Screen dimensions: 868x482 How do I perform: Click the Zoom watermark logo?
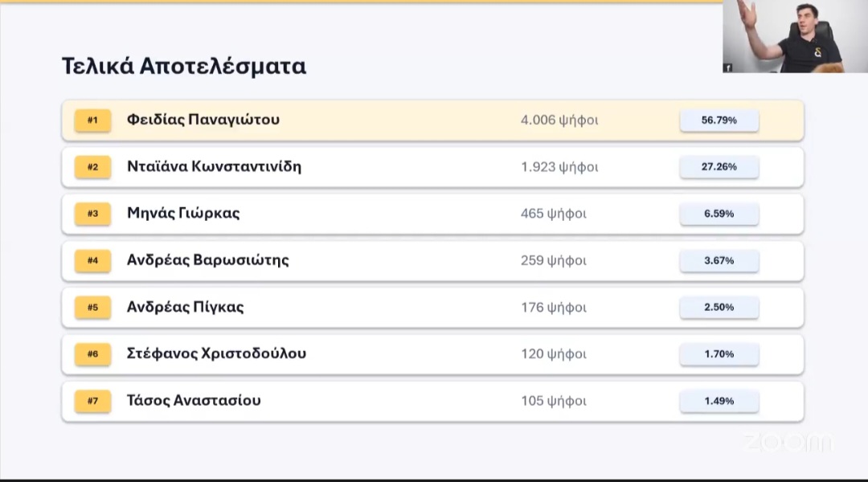pyautogui.click(x=787, y=442)
